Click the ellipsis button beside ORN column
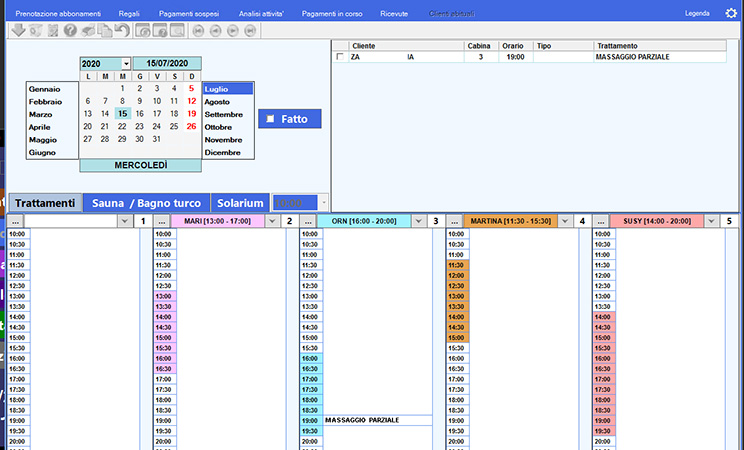 click(x=308, y=221)
